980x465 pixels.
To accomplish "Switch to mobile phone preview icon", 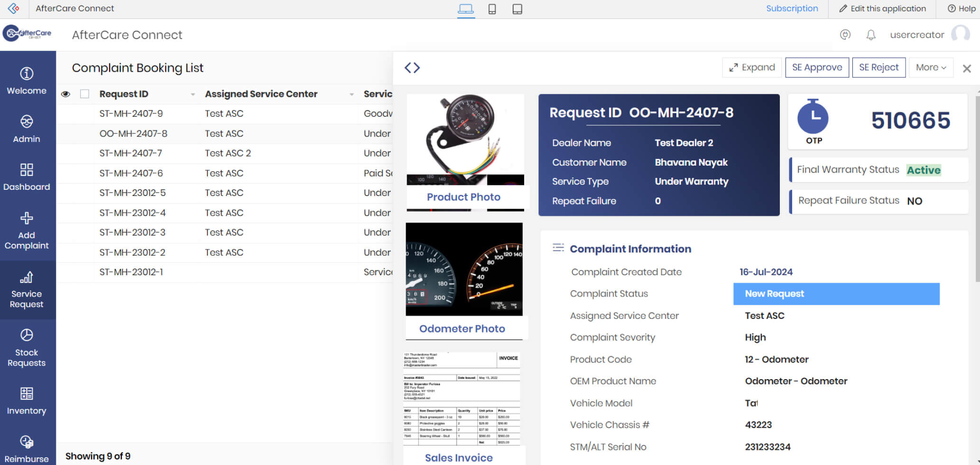I will 492,9.
